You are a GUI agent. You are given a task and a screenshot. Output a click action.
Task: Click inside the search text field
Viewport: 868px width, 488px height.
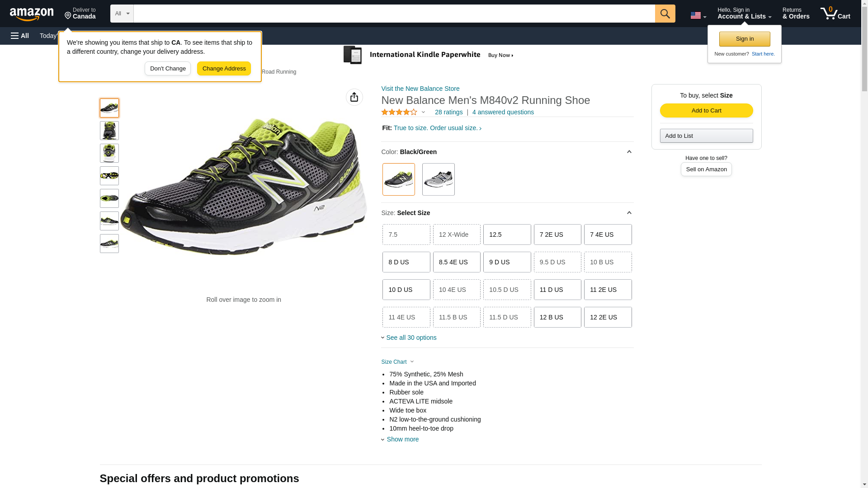point(393,14)
